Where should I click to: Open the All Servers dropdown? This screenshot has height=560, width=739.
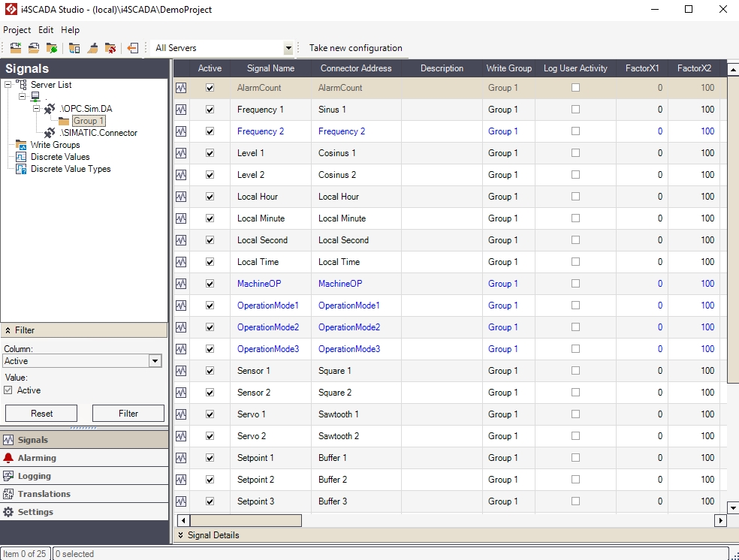pos(288,48)
